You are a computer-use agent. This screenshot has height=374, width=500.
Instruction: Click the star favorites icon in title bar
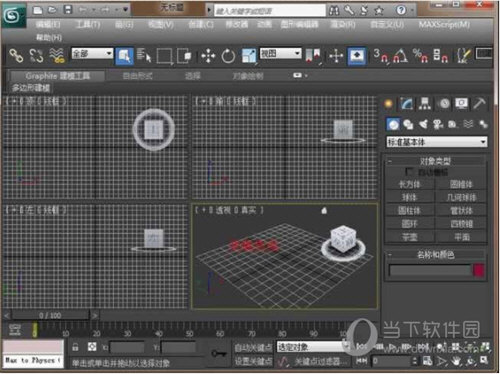379,11
